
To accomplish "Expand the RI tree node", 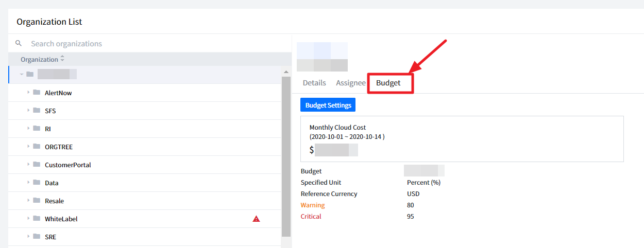I will click(28, 129).
